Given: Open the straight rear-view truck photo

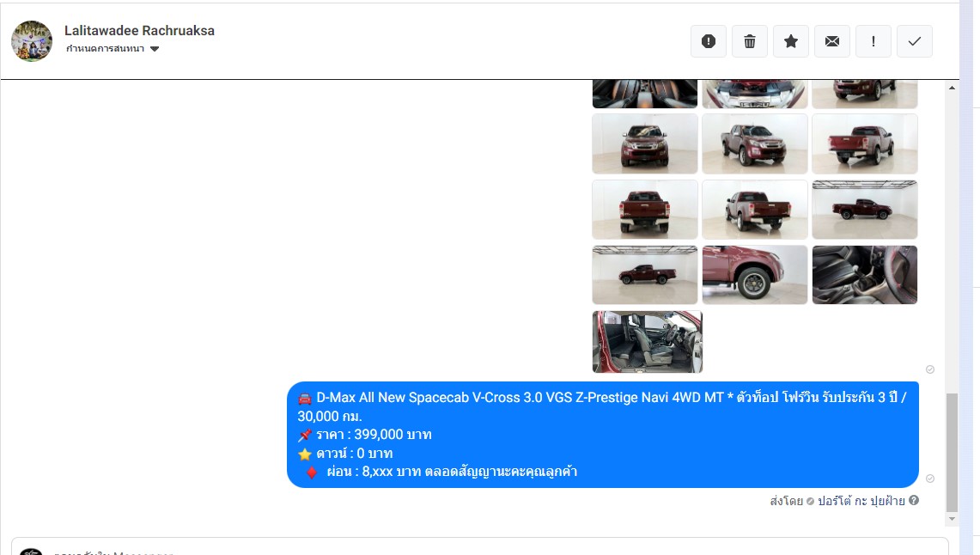Looking at the screenshot, I should pyautogui.click(x=645, y=210).
